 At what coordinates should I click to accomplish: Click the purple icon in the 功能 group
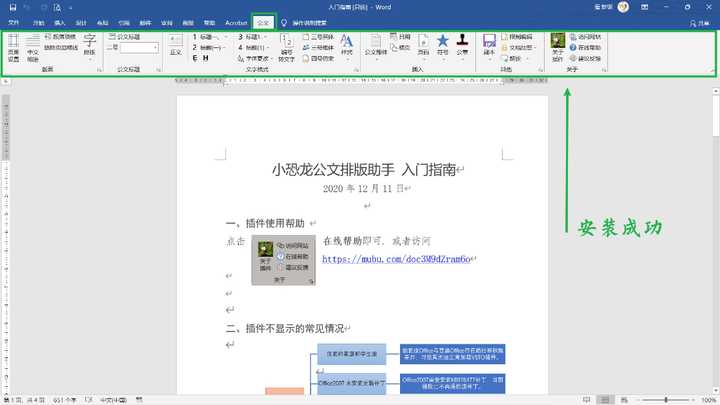click(x=489, y=45)
